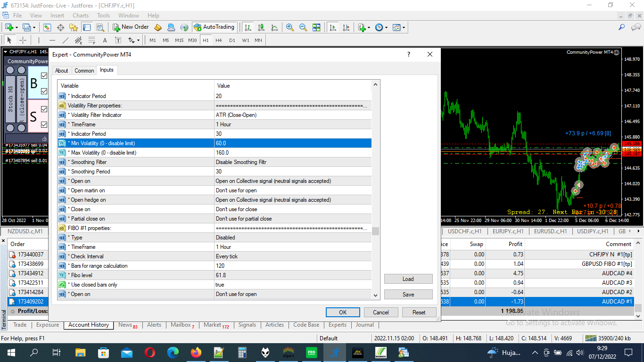
Task: Click the Max Volatility value 160.0
Action: click(x=293, y=153)
